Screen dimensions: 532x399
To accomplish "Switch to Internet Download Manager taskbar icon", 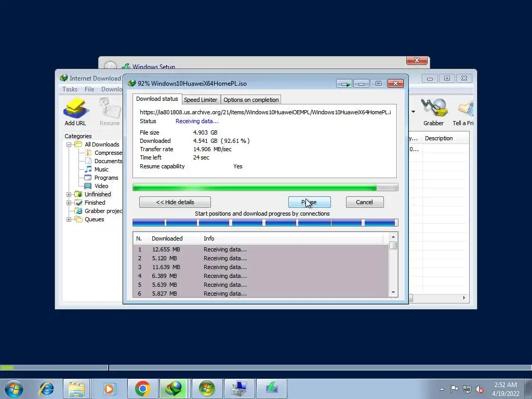I will tap(174, 389).
